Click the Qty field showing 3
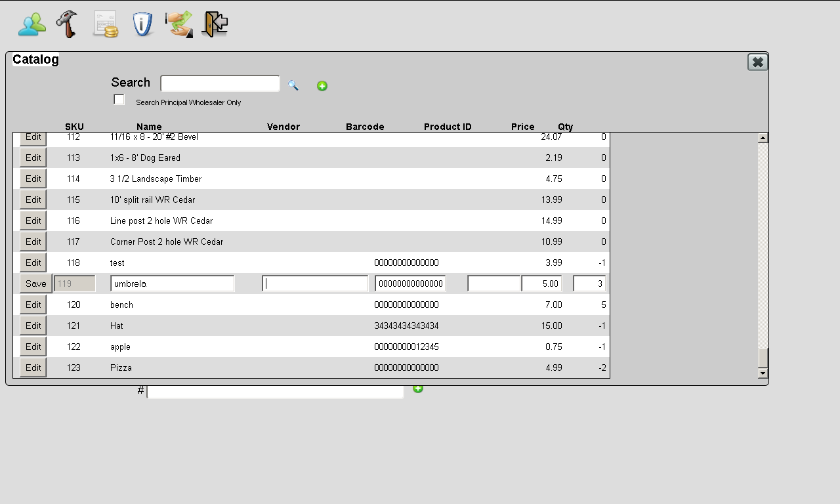The width and height of the screenshot is (840, 504). pyautogui.click(x=589, y=283)
